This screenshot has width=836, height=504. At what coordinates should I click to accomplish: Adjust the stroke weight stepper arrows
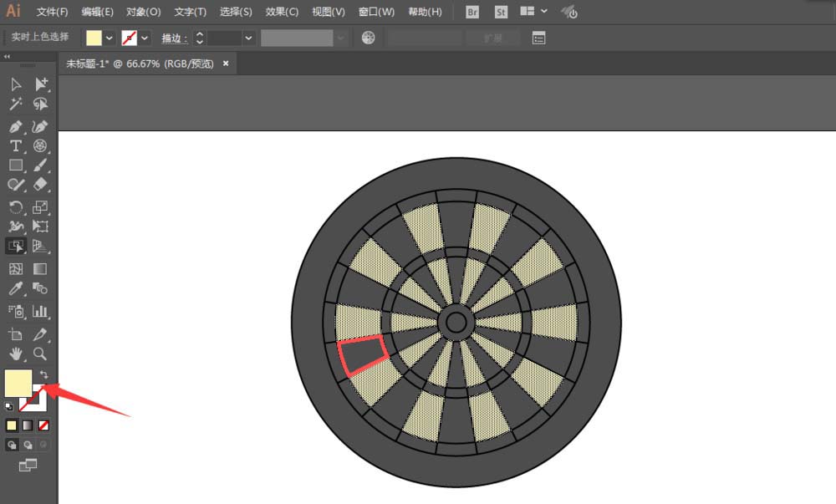[x=200, y=38]
